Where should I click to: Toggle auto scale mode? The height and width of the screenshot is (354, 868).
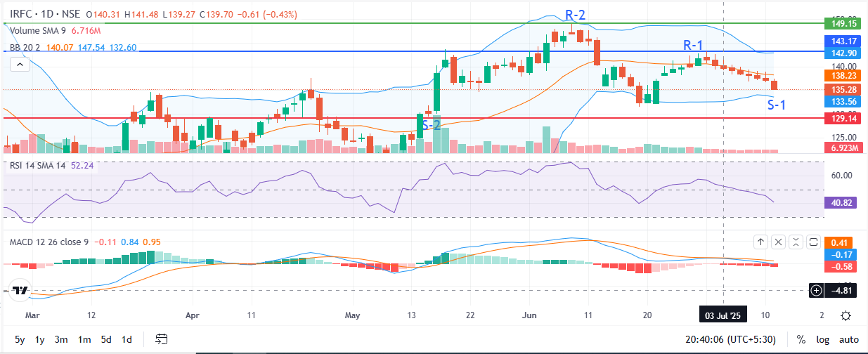click(849, 339)
